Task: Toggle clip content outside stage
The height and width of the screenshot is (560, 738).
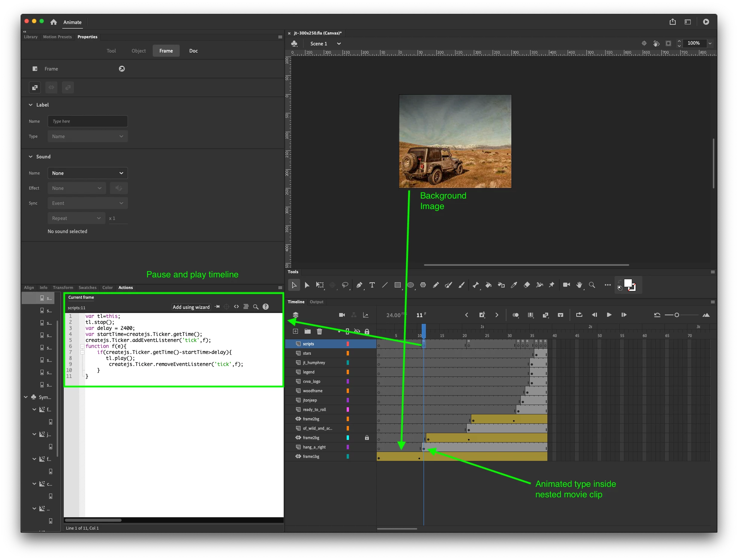Action: 669,44
